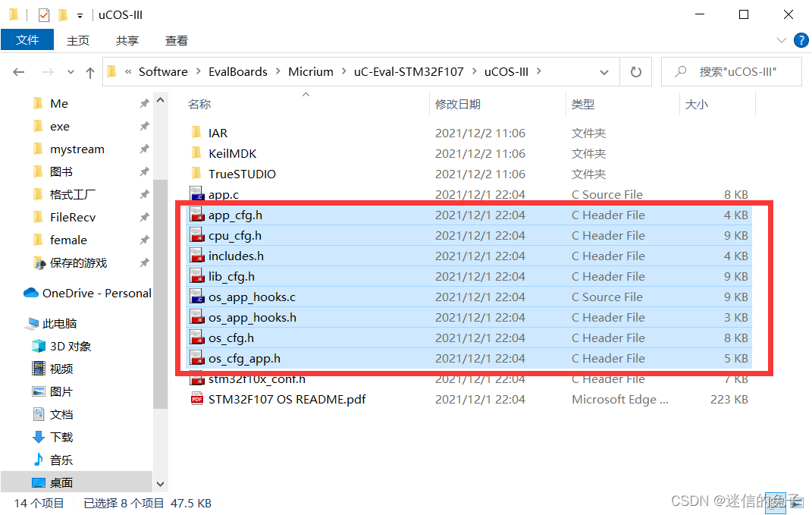Open female quick access folder
This screenshot has width=812, height=515.
coord(67,240)
